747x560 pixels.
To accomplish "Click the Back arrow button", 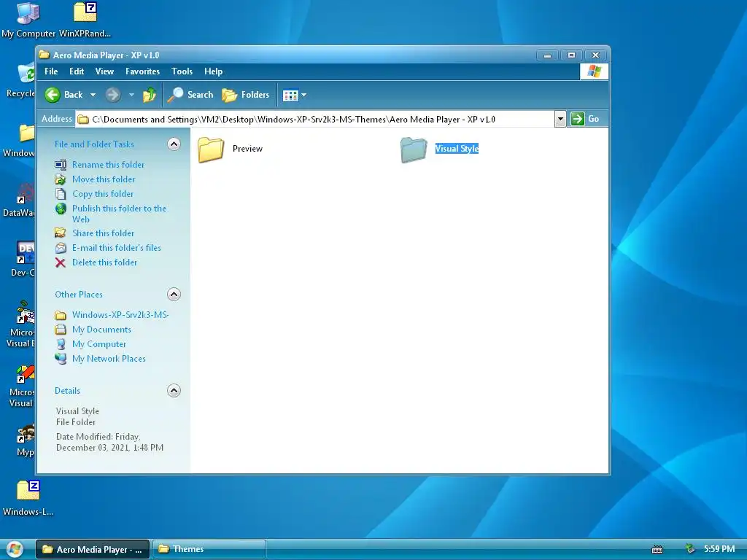I will pos(64,95).
